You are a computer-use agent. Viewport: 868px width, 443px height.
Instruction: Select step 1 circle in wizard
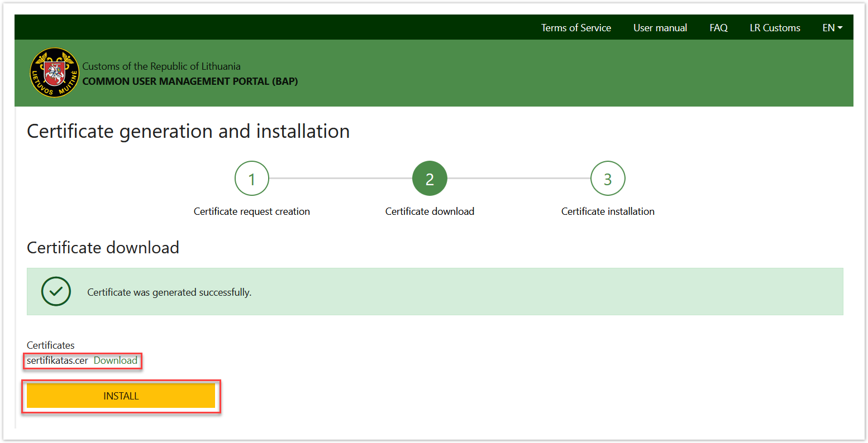pyautogui.click(x=252, y=179)
